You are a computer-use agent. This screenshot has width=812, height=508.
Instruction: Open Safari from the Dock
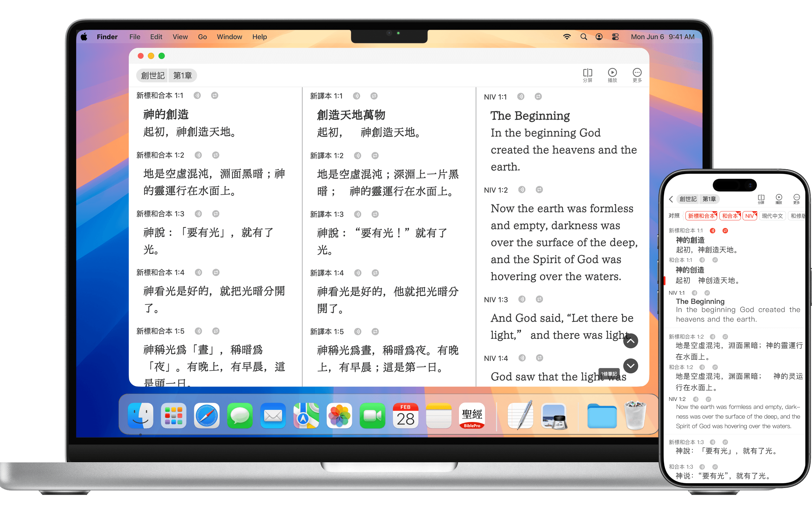[207, 416]
